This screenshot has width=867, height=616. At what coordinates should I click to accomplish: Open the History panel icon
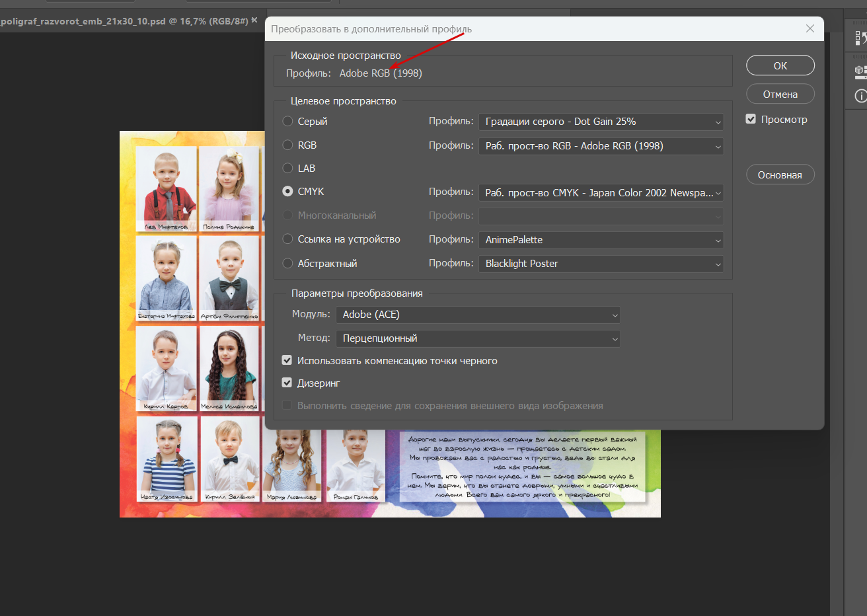(x=861, y=38)
